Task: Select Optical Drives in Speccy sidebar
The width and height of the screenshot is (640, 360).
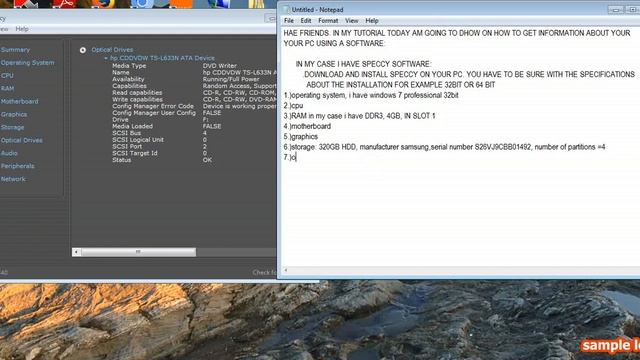Action: (x=21, y=140)
